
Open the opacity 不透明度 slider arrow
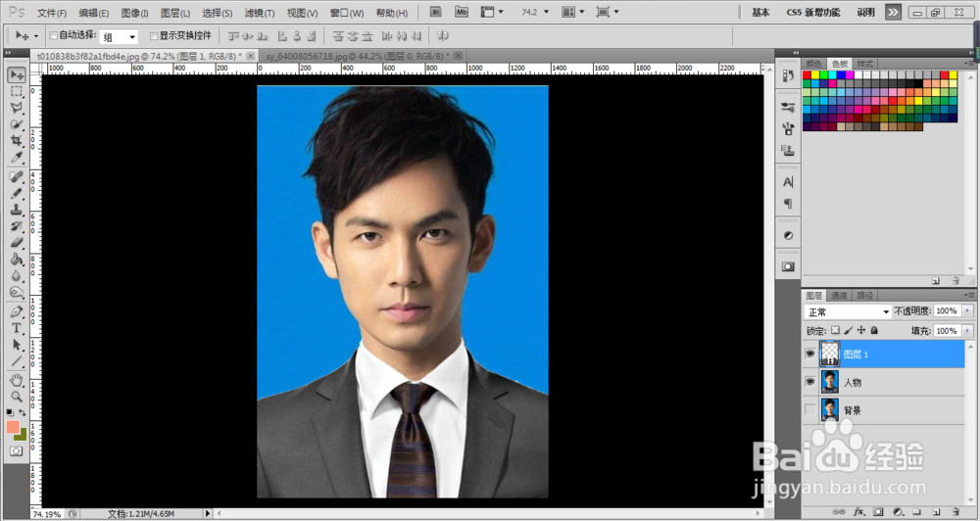(967, 310)
